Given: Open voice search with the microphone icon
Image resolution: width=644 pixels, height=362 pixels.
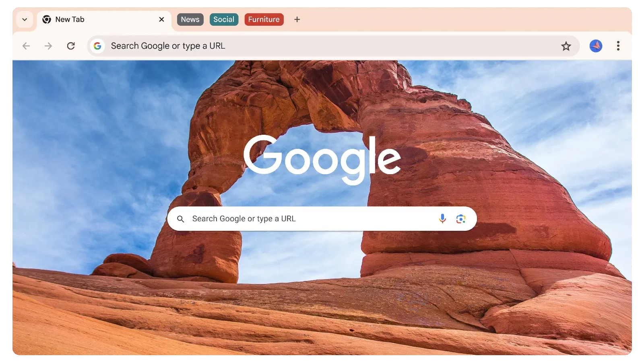Looking at the screenshot, I should (442, 218).
